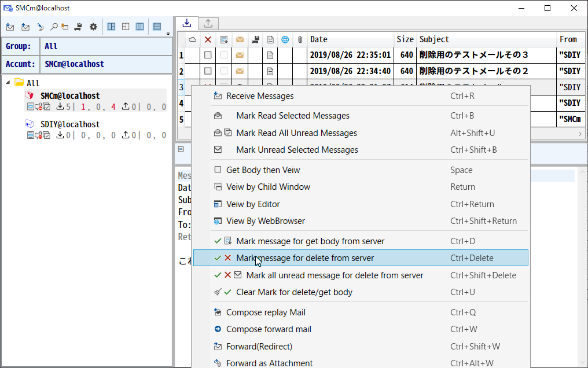The height and width of the screenshot is (368, 588).
Task: Switch to the outbox upload tab
Action: click(208, 24)
